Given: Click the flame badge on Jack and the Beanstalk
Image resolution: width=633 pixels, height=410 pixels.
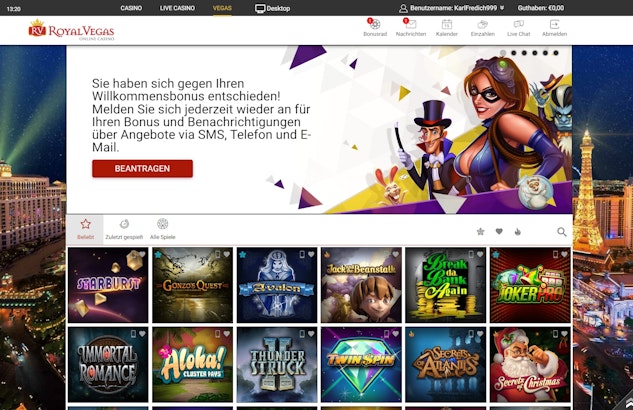Looking at the screenshot, I should pyautogui.click(x=327, y=255).
